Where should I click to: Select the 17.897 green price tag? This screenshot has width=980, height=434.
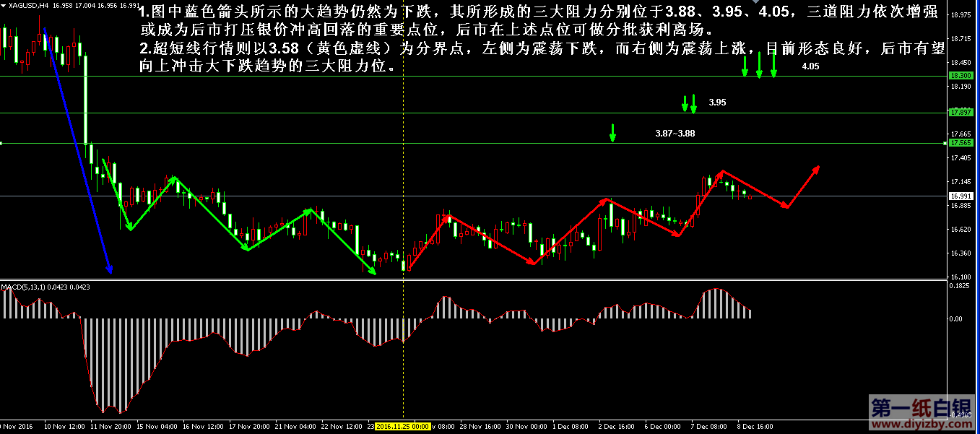[x=961, y=113]
